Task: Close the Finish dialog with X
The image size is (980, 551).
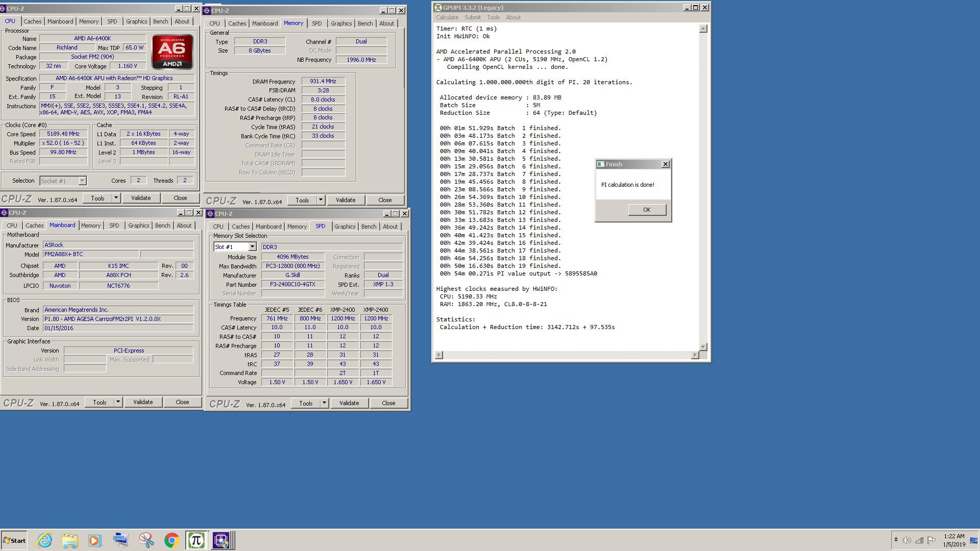Action: pyautogui.click(x=665, y=164)
